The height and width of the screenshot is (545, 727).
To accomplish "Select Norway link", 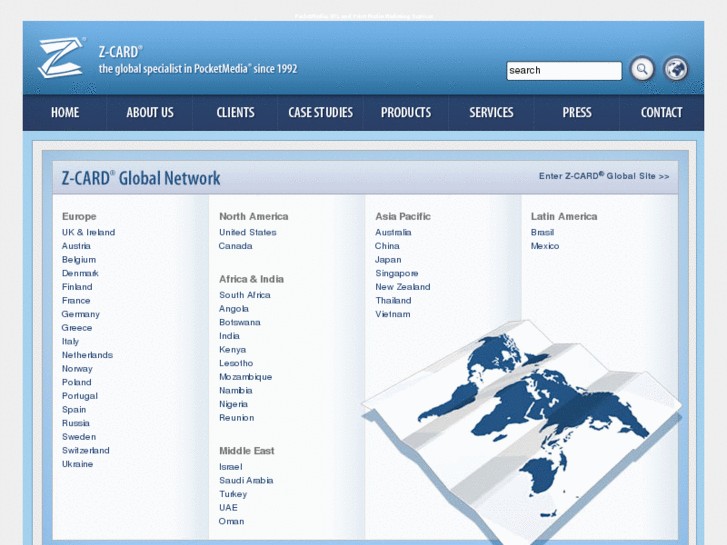I will point(77,369).
